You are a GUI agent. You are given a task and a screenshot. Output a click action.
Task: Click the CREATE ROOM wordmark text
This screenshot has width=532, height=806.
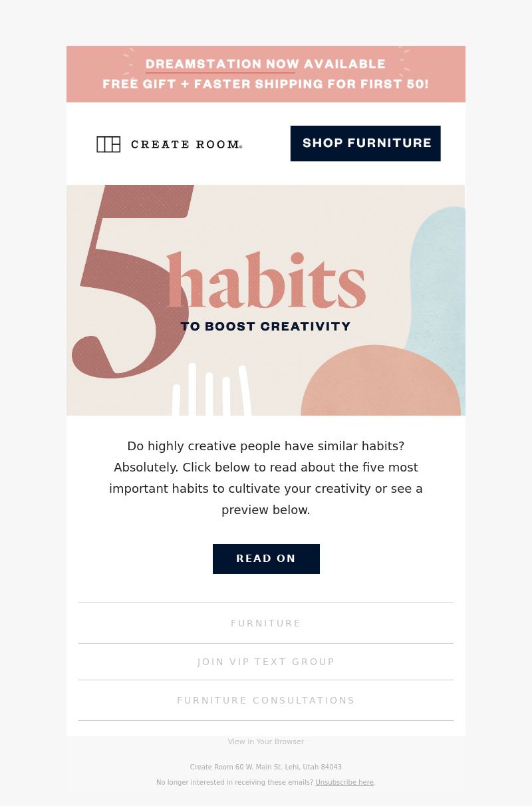pos(186,144)
